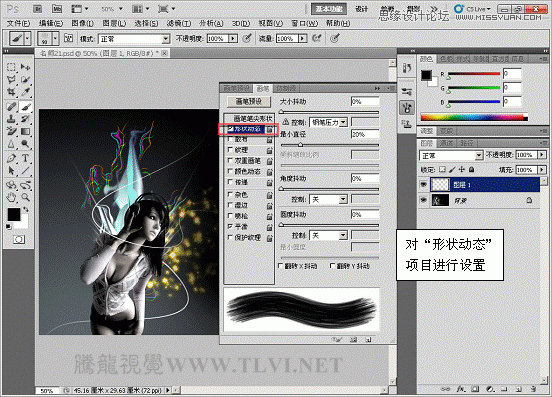The width and height of the screenshot is (552, 397).
Task: Click the foreground color swatch in the Color panel
Action: pos(426,75)
